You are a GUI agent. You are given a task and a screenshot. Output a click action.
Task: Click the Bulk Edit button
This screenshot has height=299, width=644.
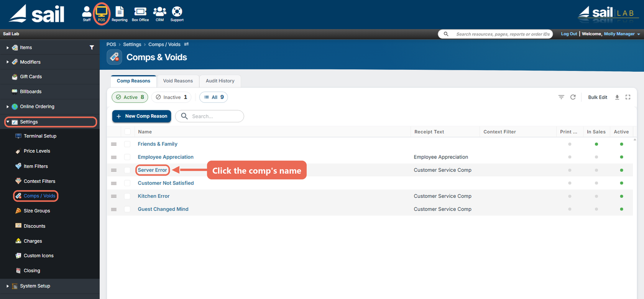tap(598, 97)
